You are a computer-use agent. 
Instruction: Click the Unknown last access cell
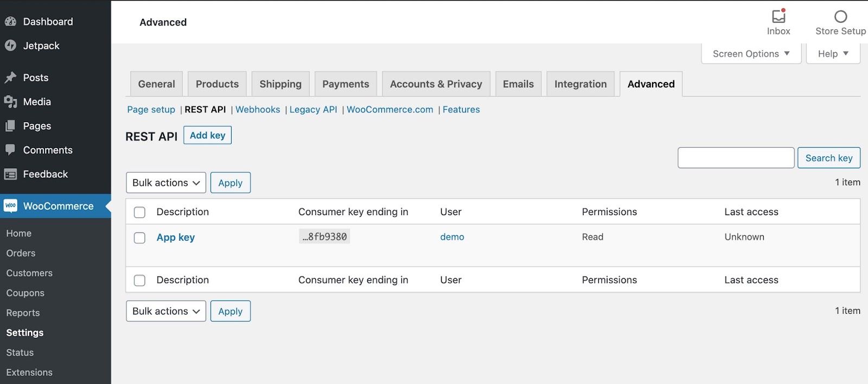744,237
